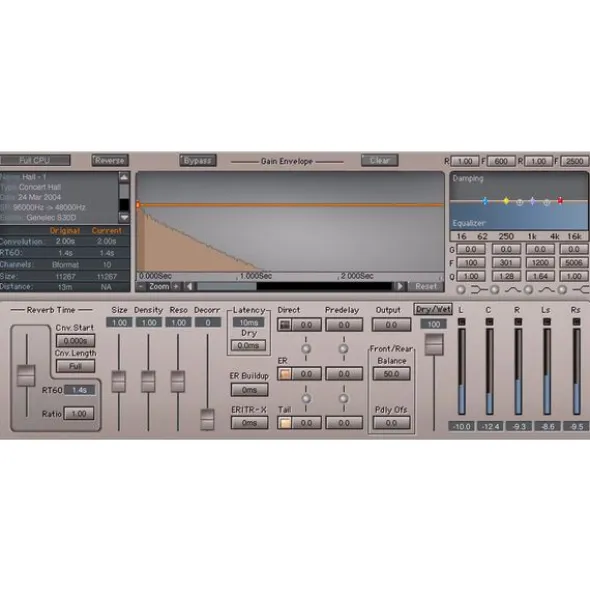Click the Pdly Ofs 0.0 field
590x591 pixels.
391,423
